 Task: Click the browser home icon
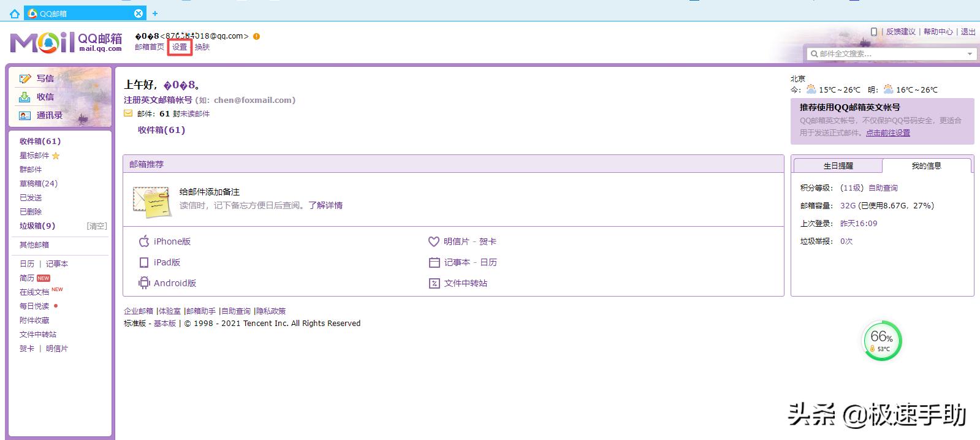(14, 13)
